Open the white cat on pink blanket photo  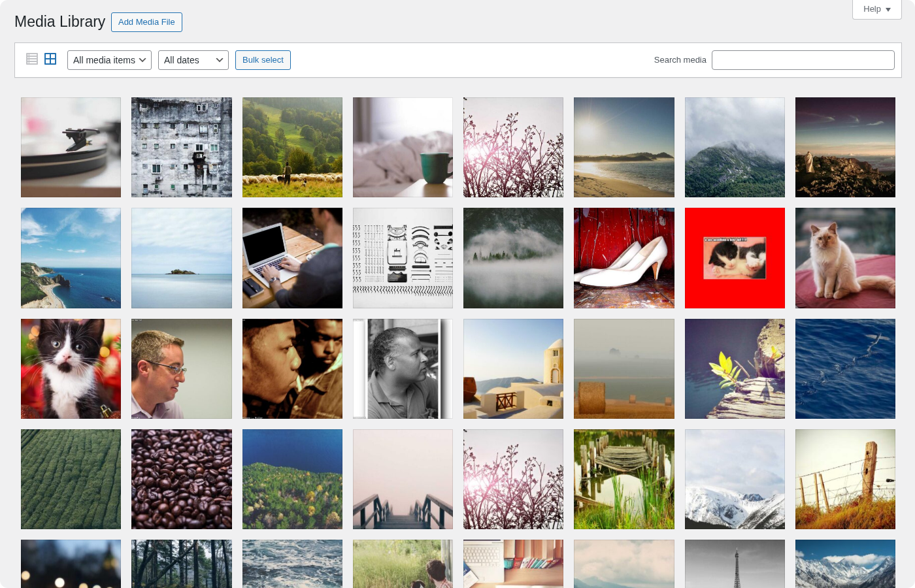coord(845,257)
